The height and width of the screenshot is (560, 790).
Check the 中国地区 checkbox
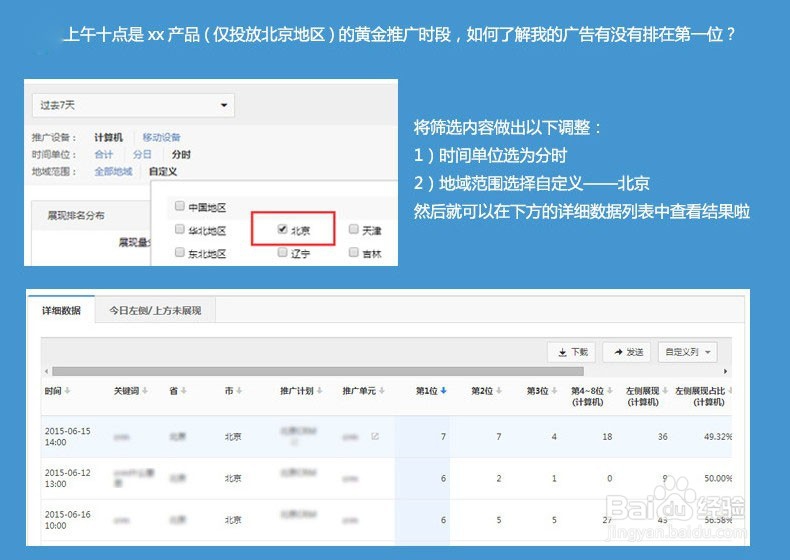179,206
